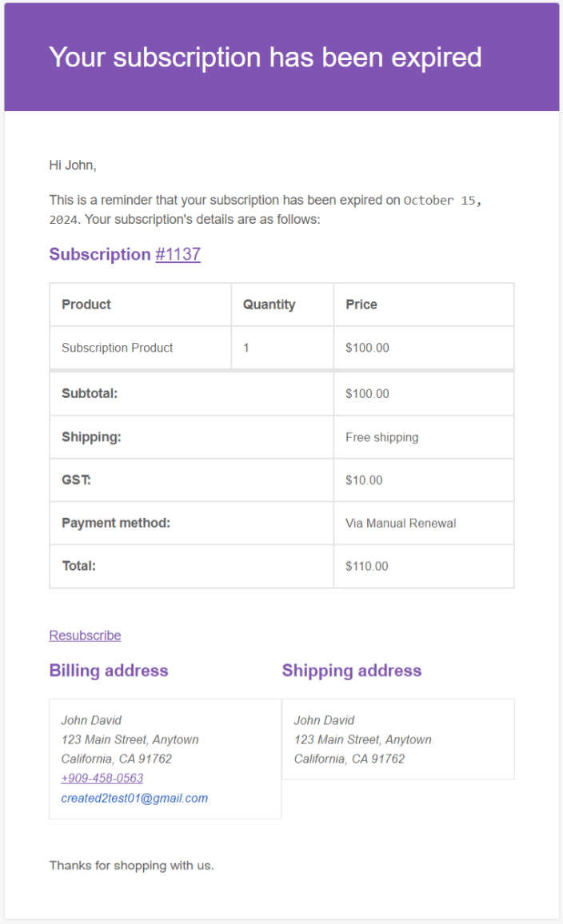The height and width of the screenshot is (924, 563).
Task: Click the created2test01@gmail.com email link
Action: 134,798
